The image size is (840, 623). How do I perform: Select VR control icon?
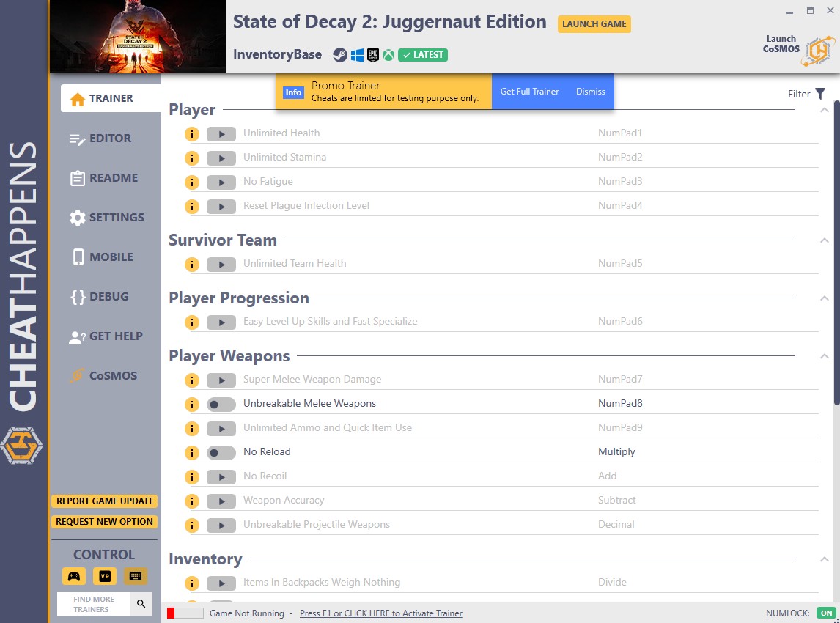(105, 576)
